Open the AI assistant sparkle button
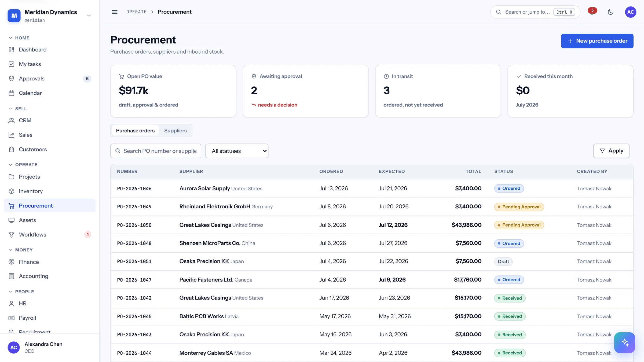Screen dimensions: 644x362 click(x=624, y=343)
